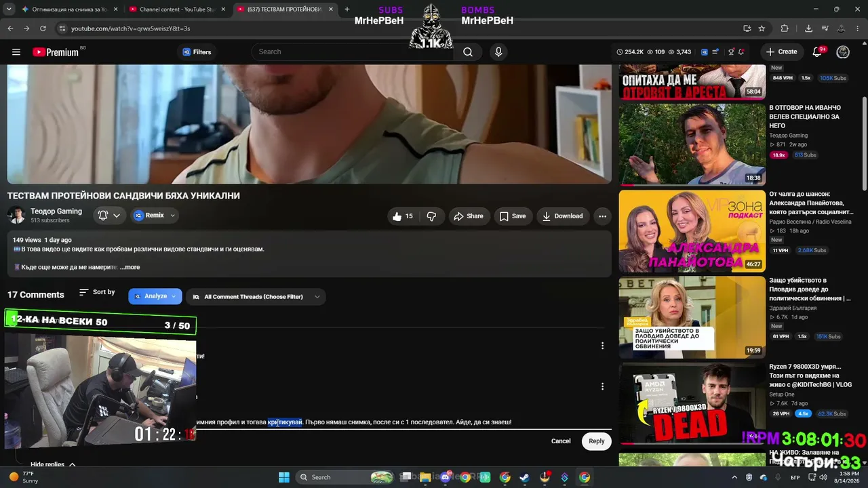
Task: Open the subscription notification bell dropdown
Action: 109,216
